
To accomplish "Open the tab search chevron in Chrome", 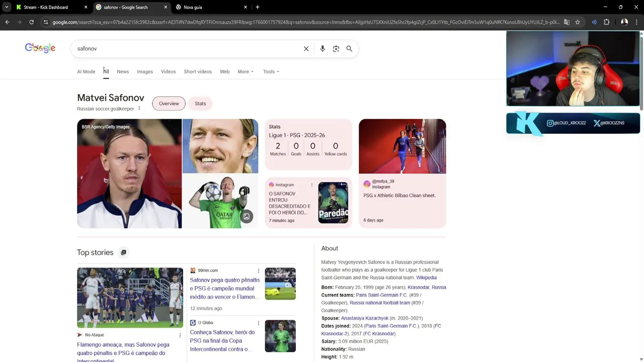I will 7,7.
